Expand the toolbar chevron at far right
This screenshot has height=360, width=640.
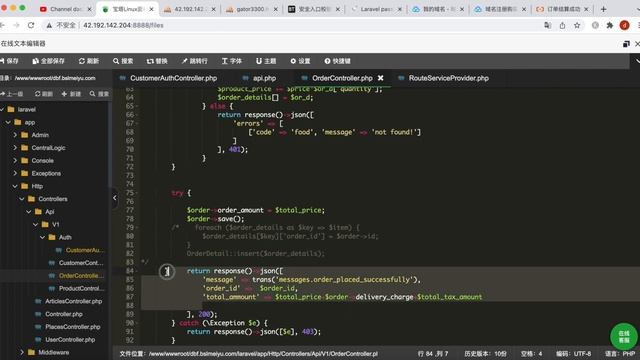(x=638, y=61)
